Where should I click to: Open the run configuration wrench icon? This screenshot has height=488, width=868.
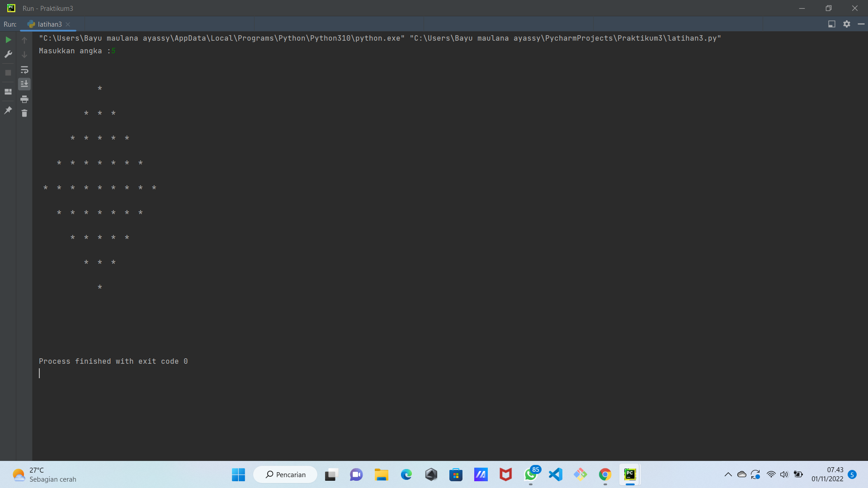[x=8, y=54]
